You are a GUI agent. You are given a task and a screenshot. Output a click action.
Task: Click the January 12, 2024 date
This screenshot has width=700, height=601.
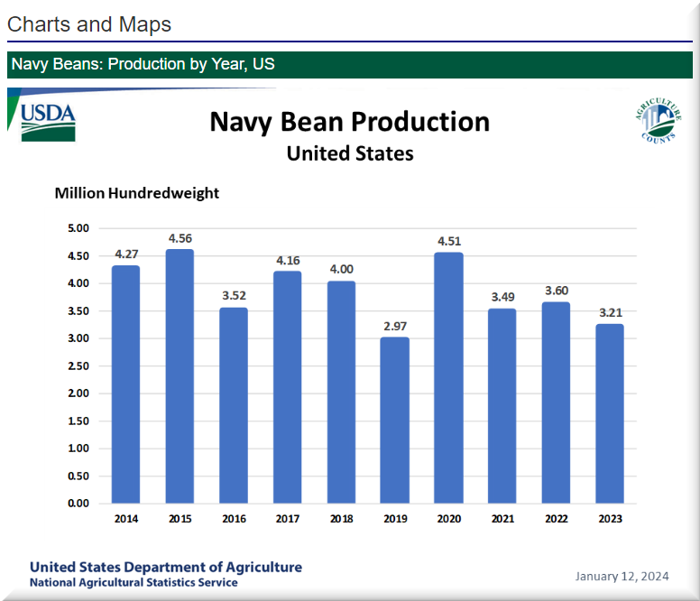(622, 576)
